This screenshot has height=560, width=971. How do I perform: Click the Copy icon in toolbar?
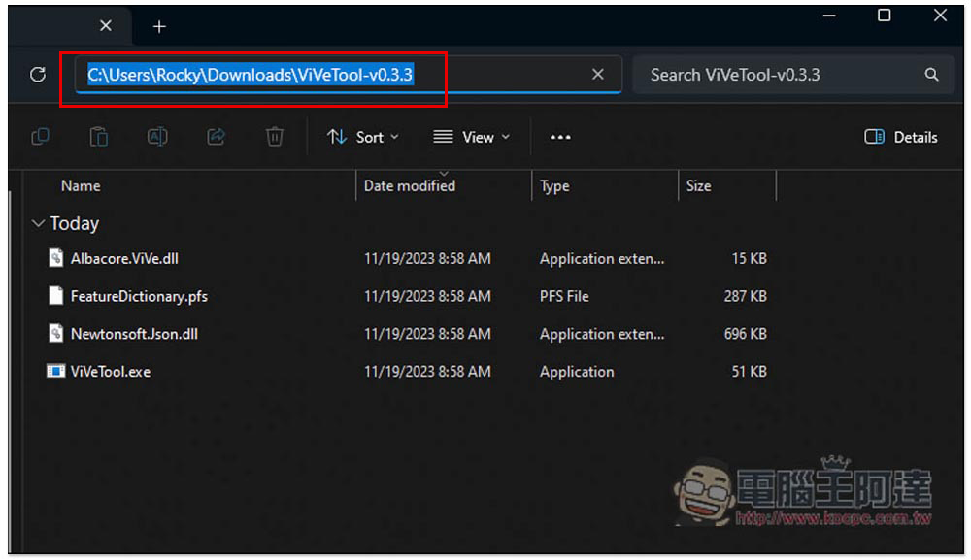coord(40,137)
